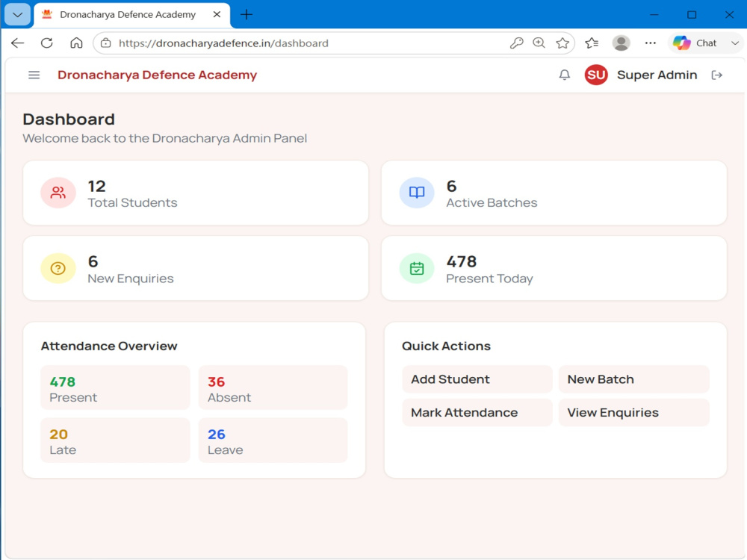
Task: Click the Active Batches book icon
Action: (417, 193)
